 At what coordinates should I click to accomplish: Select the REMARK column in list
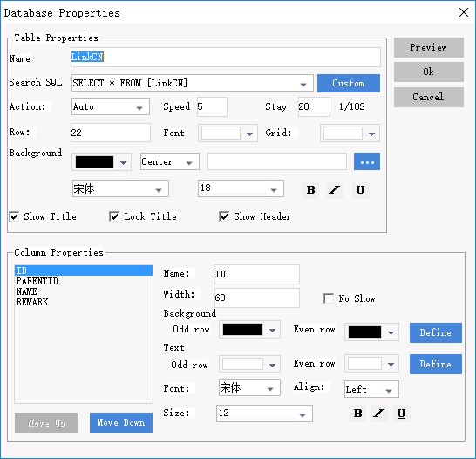click(84, 302)
